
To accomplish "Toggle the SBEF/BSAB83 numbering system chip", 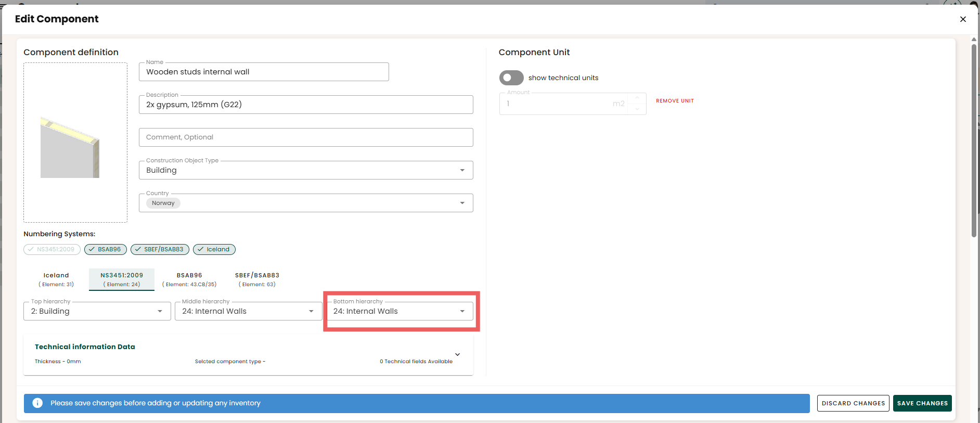I will [160, 249].
